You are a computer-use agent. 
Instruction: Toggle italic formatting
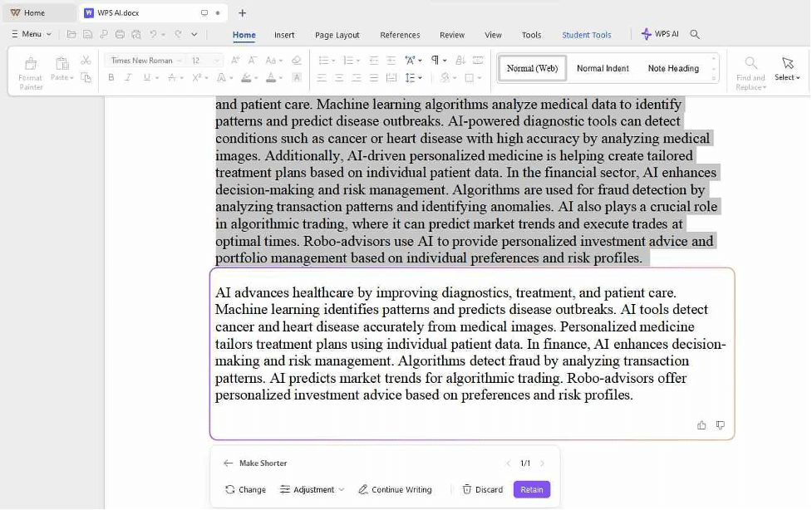[x=128, y=78]
